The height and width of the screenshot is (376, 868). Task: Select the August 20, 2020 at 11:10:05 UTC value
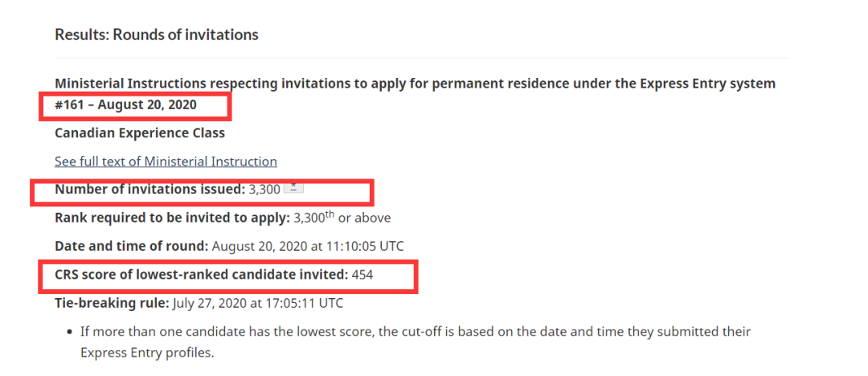click(308, 246)
